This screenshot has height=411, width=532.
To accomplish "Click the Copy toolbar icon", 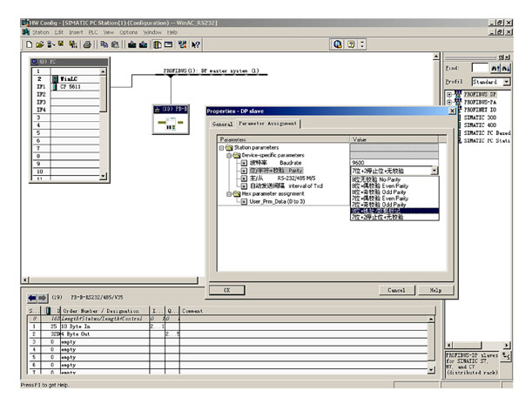I will point(104,44).
